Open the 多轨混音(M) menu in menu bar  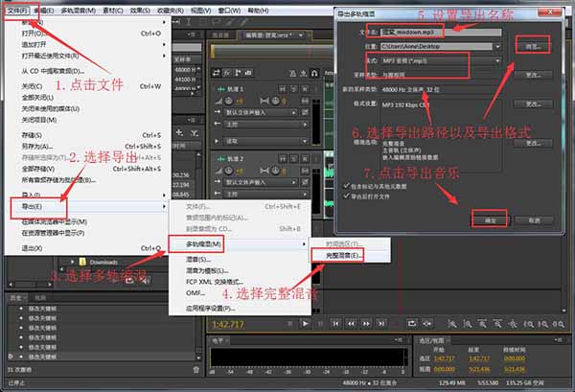pyautogui.click(x=79, y=11)
